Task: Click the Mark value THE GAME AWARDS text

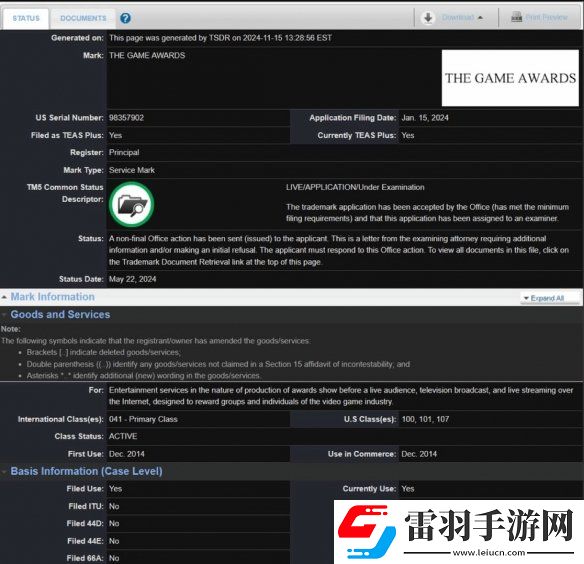Action: (x=147, y=56)
